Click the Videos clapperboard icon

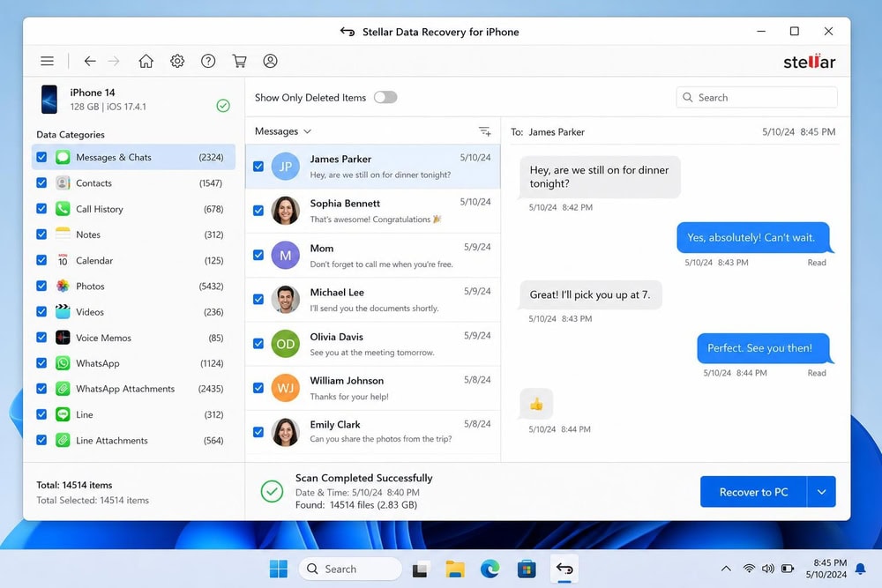coord(63,312)
